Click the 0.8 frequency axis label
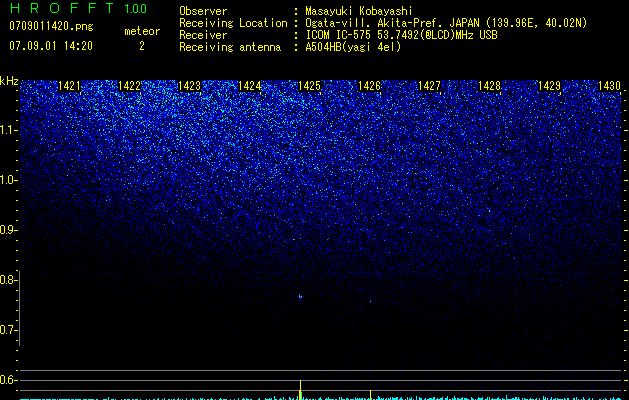Screen dimensions: 629x400 8,280
